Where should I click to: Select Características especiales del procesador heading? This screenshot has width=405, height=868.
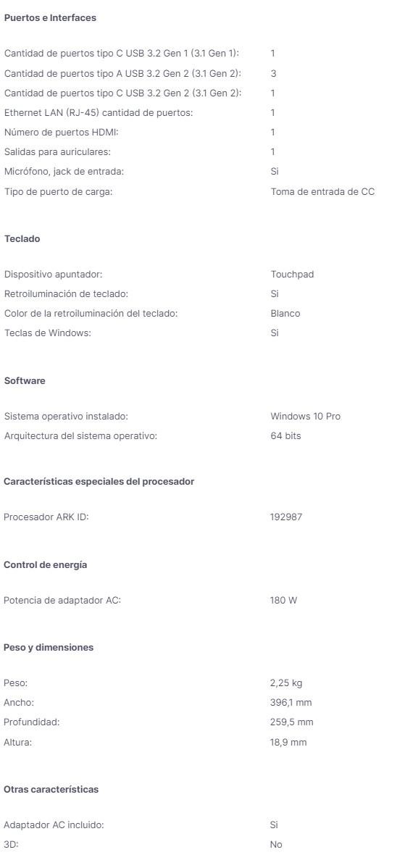(x=99, y=482)
